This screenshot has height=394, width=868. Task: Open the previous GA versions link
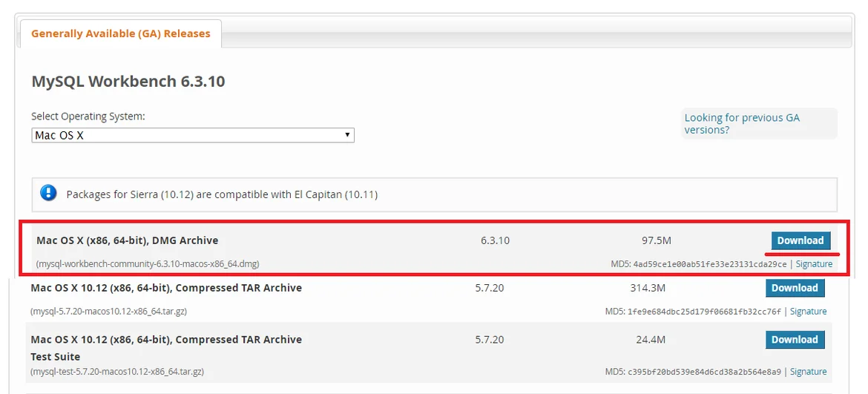click(x=742, y=123)
